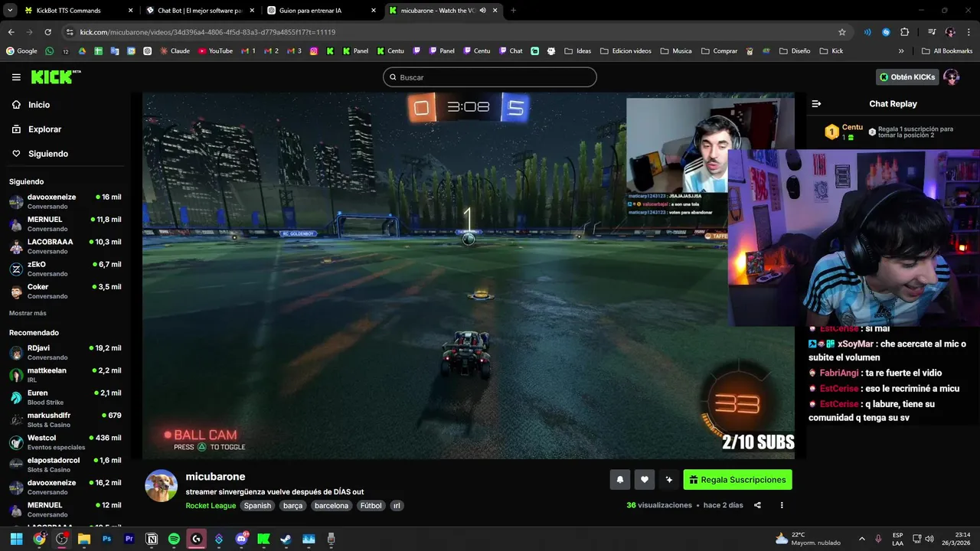
Task: Open Coker followed channel
Action: [x=65, y=292]
